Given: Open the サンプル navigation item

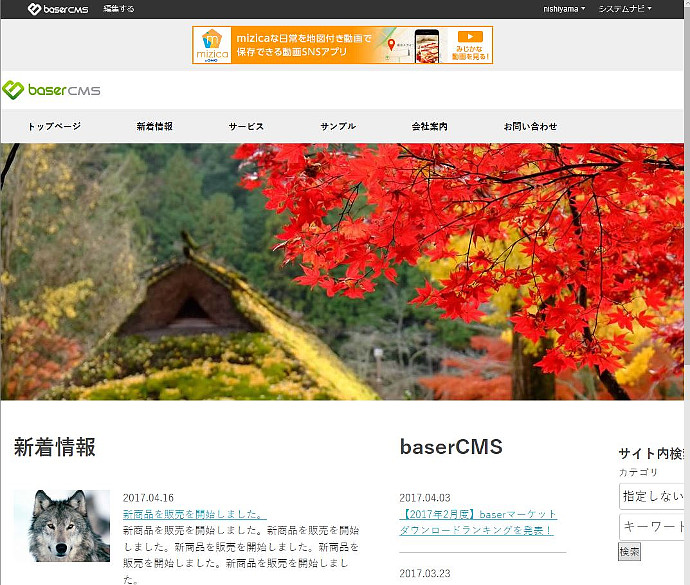Looking at the screenshot, I should point(338,127).
